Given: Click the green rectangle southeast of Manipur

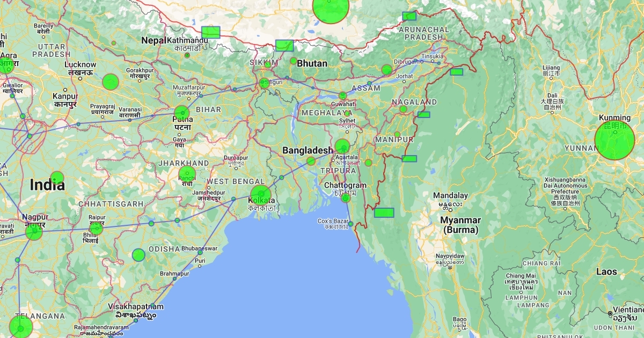Looking at the screenshot, I should point(409,158).
